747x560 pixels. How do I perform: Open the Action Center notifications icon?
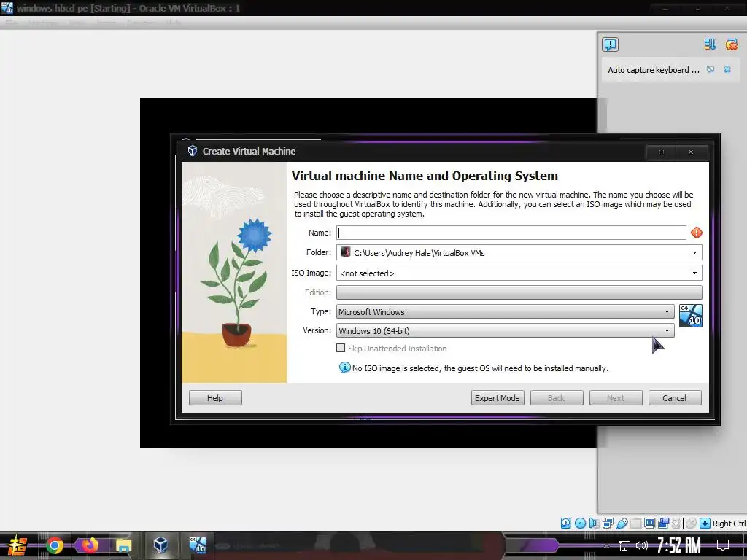coord(723,545)
